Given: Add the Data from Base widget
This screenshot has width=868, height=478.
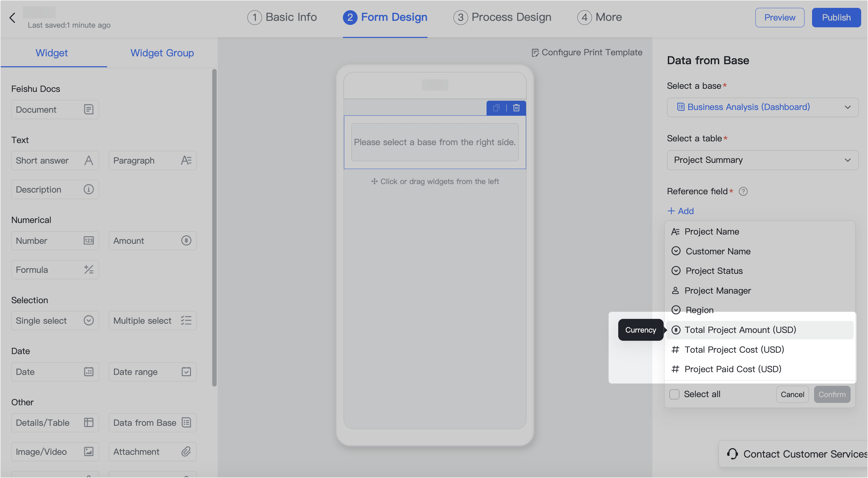Looking at the screenshot, I should point(152,423).
